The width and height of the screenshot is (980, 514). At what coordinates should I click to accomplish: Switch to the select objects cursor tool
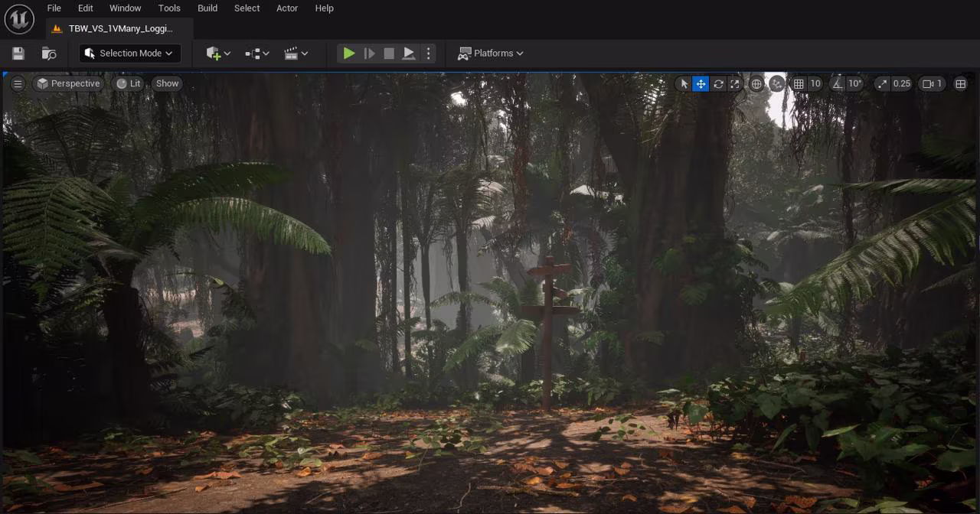click(684, 84)
